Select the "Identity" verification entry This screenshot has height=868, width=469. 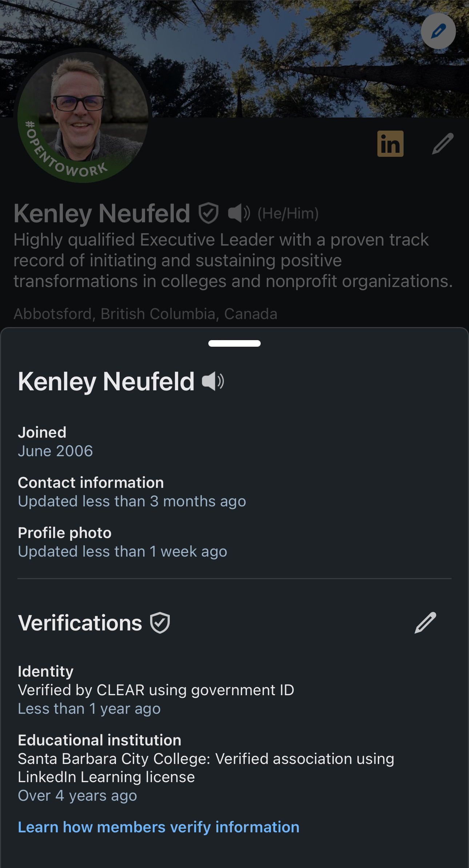(156, 690)
